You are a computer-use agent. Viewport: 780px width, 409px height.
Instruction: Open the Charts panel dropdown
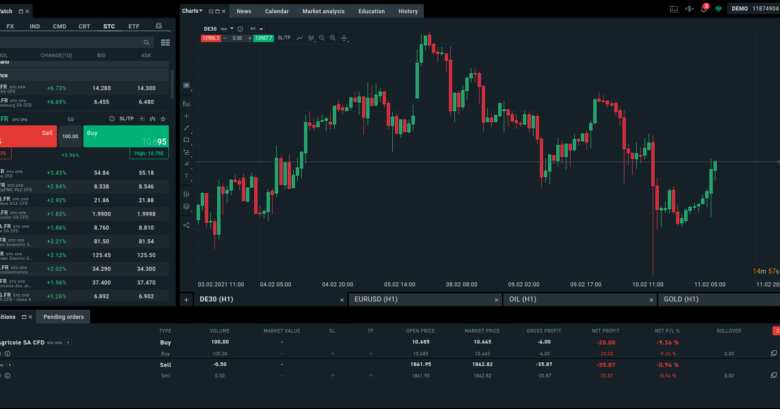tap(192, 11)
